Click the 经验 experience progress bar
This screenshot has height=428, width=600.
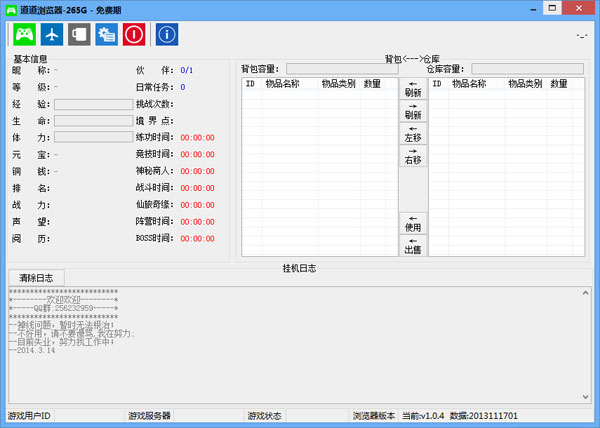coord(93,104)
